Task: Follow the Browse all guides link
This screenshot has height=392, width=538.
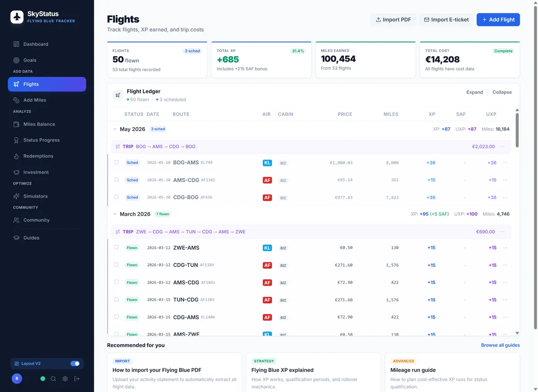Action: (501, 345)
